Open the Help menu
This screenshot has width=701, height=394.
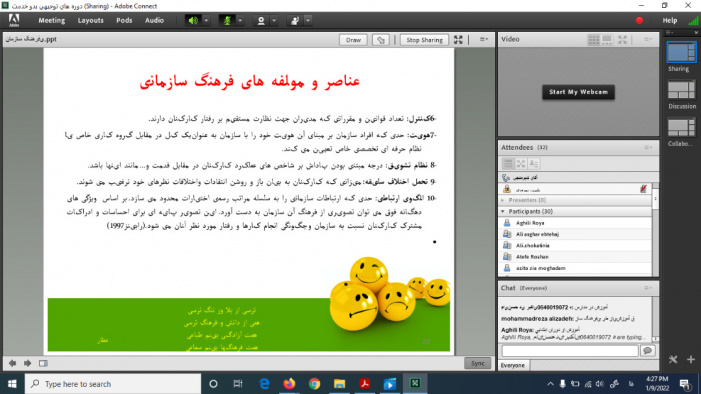[x=669, y=21]
